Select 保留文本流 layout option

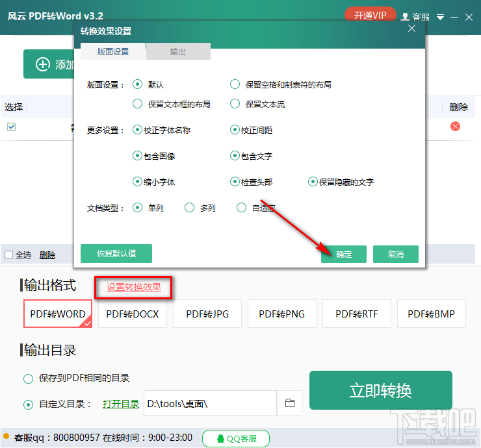pyautogui.click(x=235, y=104)
